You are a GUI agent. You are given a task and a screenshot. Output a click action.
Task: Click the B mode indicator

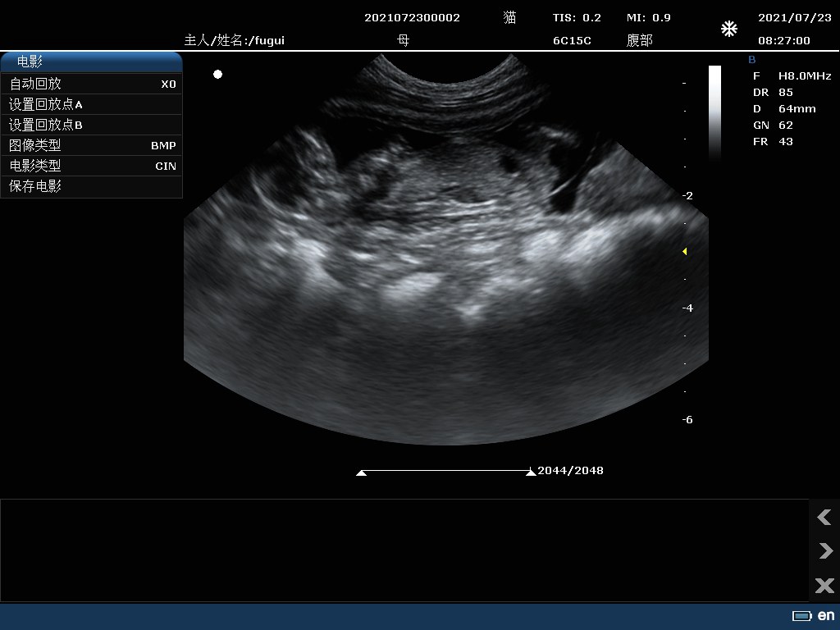point(751,60)
